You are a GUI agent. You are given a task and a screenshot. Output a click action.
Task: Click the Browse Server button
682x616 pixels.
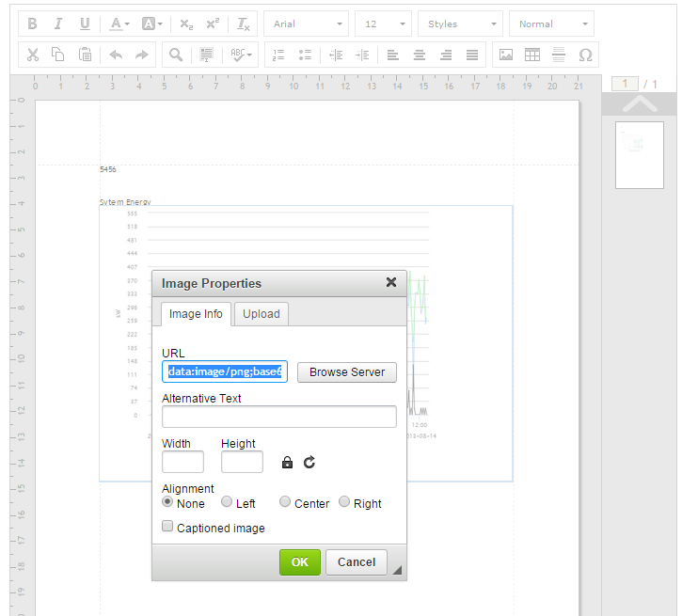[x=347, y=372]
